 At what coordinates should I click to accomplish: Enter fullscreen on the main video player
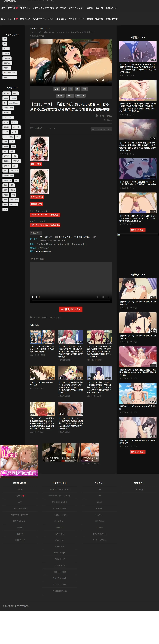(103, 80)
